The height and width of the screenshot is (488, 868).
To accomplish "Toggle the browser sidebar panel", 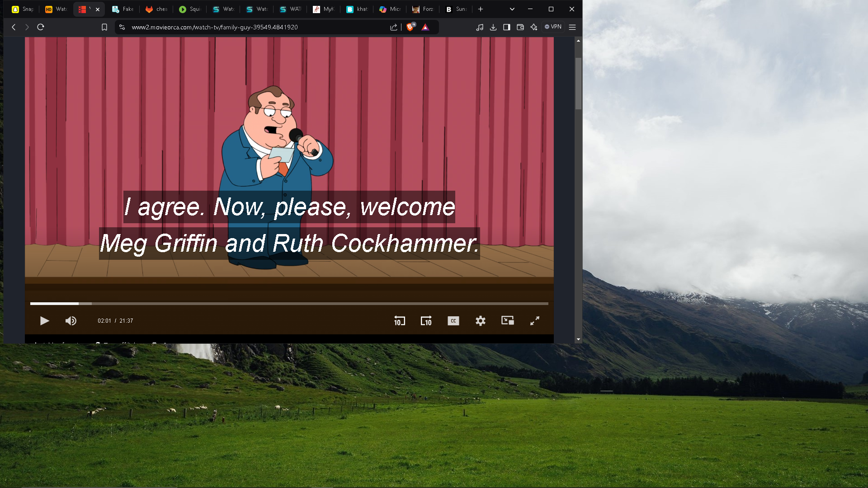I will coord(507,27).
